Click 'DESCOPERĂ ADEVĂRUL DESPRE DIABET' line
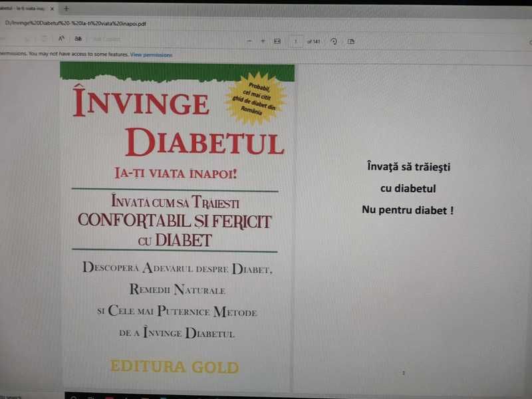This screenshot has height=399, width=532. (x=177, y=268)
